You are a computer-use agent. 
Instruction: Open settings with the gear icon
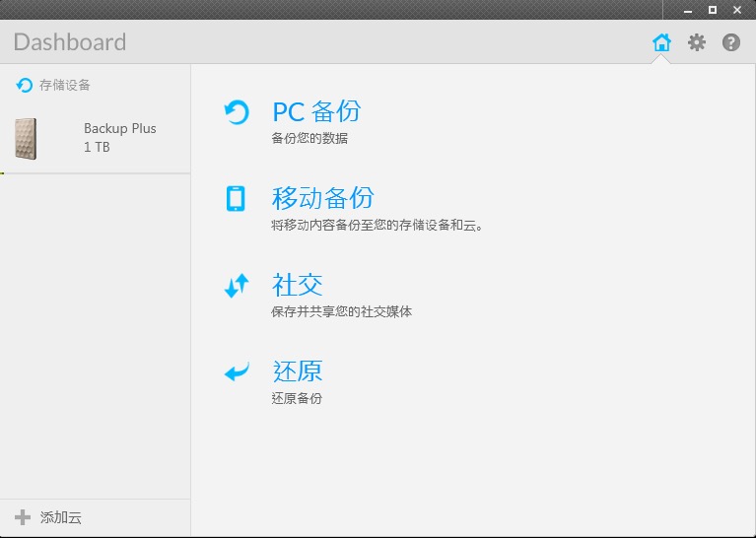tap(697, 42)
